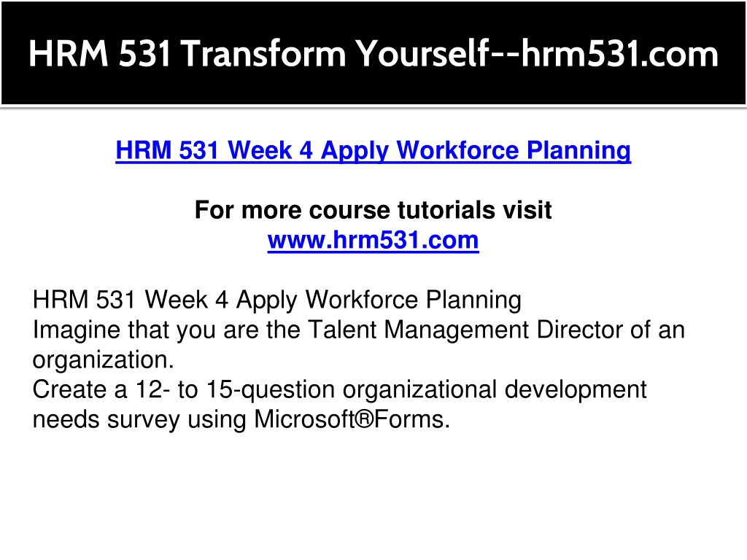Image resolution: width=747 pixels, height=560 pixels.
Task: Select the word Transform in the black title banner
Action: point(263,53)
